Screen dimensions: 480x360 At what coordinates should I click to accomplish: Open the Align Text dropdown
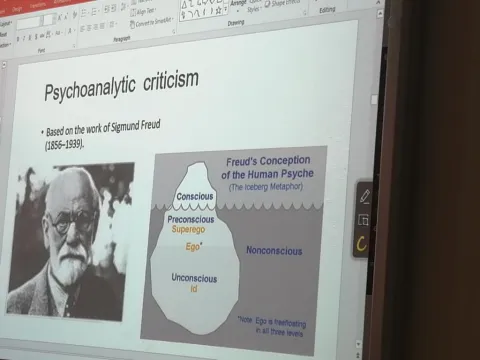point(143,12)
